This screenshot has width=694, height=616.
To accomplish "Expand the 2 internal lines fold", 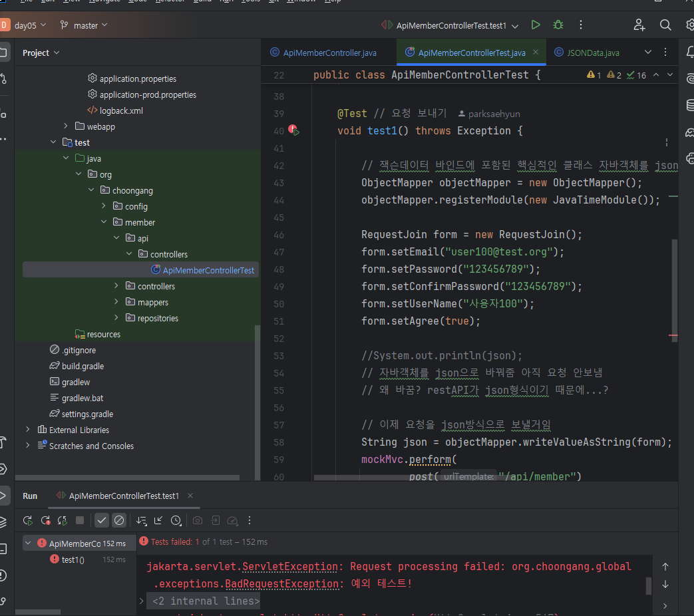I will click(141, 601).
